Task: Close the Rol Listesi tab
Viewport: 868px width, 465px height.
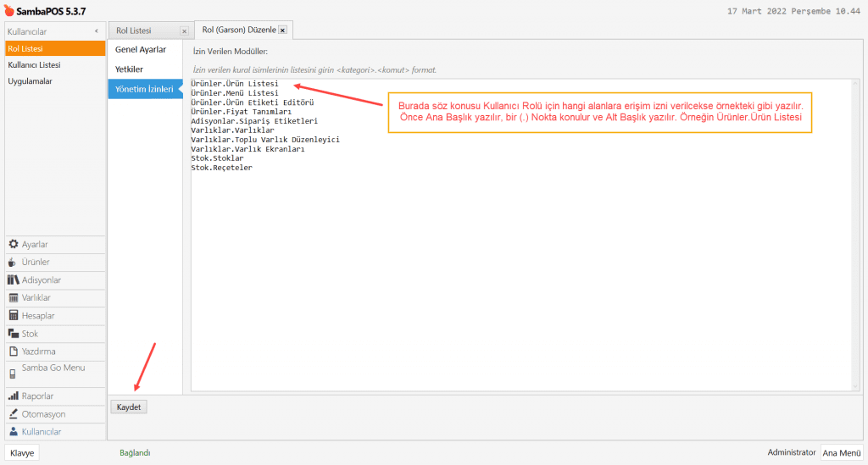Action: [x=184, y=31]
